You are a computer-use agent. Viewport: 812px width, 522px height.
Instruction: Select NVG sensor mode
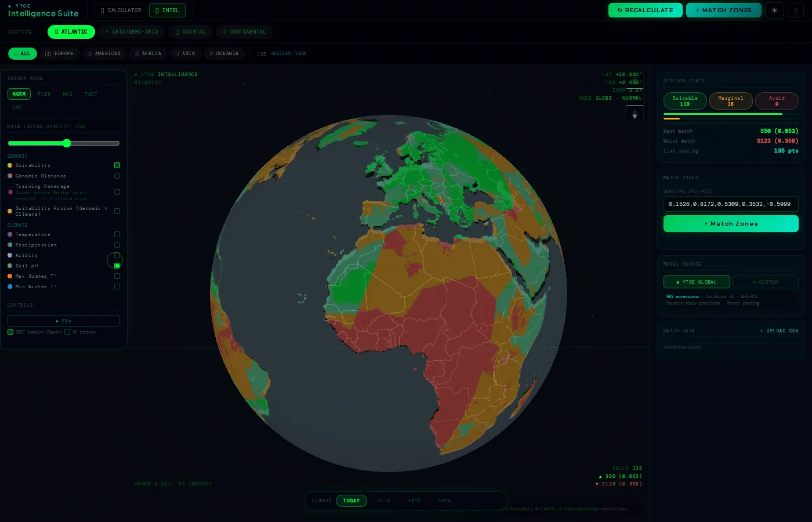68,94
